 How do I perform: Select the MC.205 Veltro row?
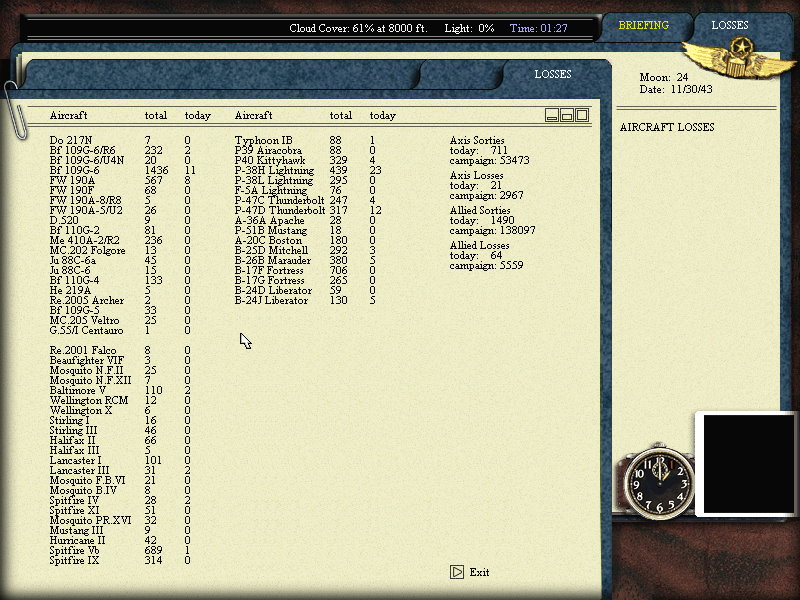120,320
